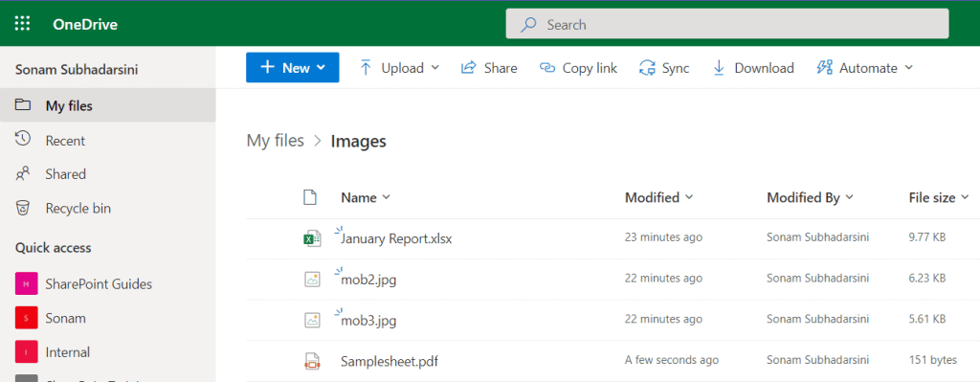Viewport: 980px width, 382px height.
Task: Click the image icon for mob2.jpg
Action: (x=312, y=279)
